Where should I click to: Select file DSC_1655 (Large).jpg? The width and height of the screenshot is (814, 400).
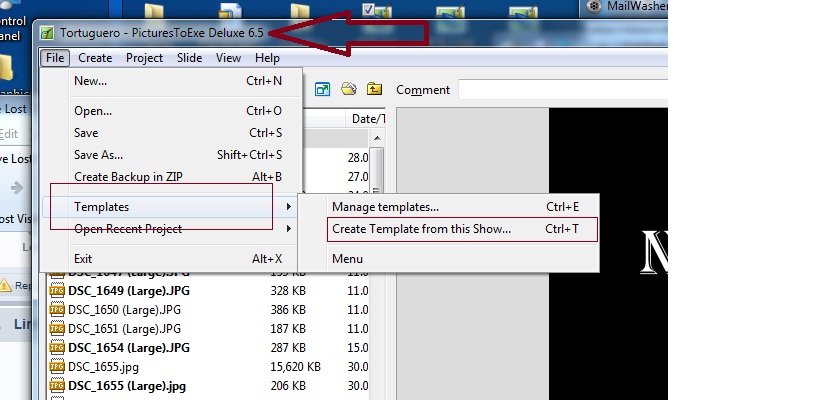(127, 386)
